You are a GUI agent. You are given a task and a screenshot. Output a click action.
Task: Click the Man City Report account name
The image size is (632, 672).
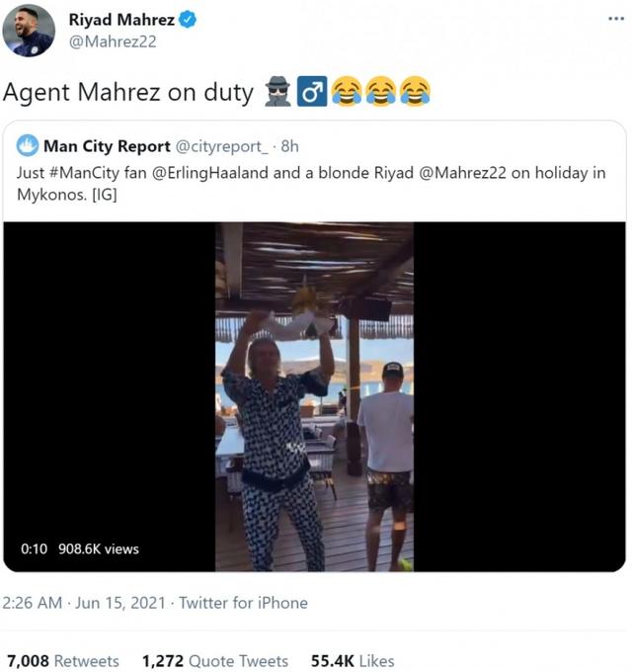pos(107,146)
